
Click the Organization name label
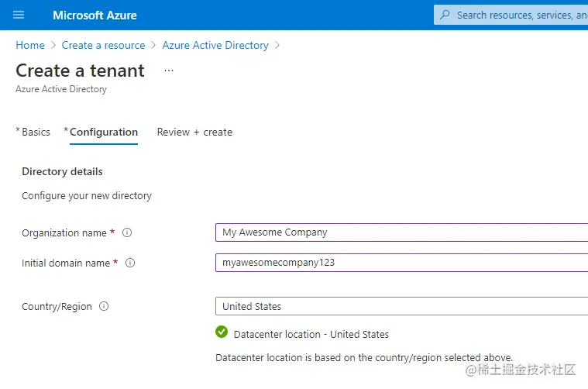pos(64,233)
